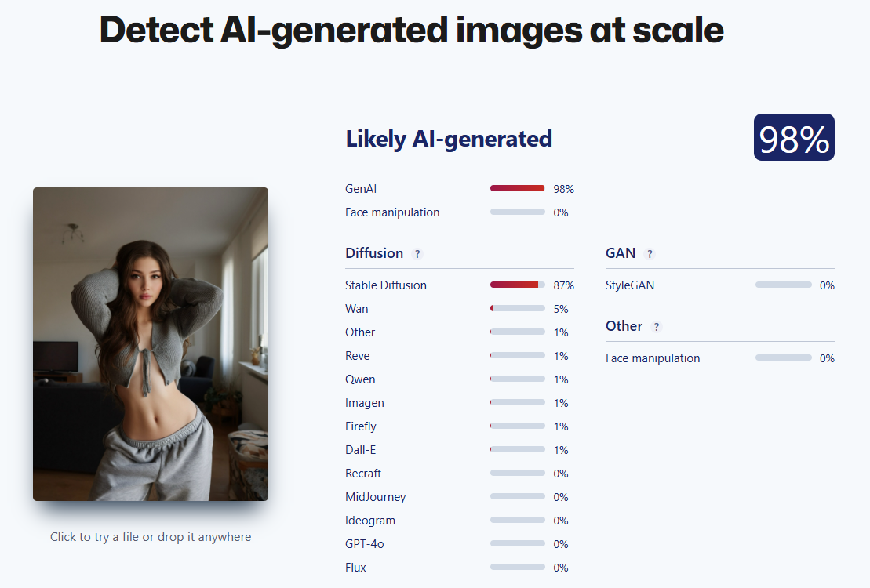
Task: Click the StyleGAN score bar
Action: click(783, 285)
